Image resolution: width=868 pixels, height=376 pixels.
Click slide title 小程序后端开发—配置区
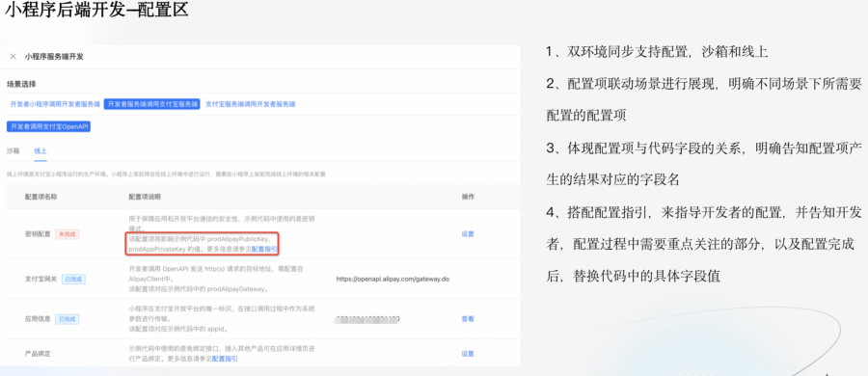click(96, 10)
